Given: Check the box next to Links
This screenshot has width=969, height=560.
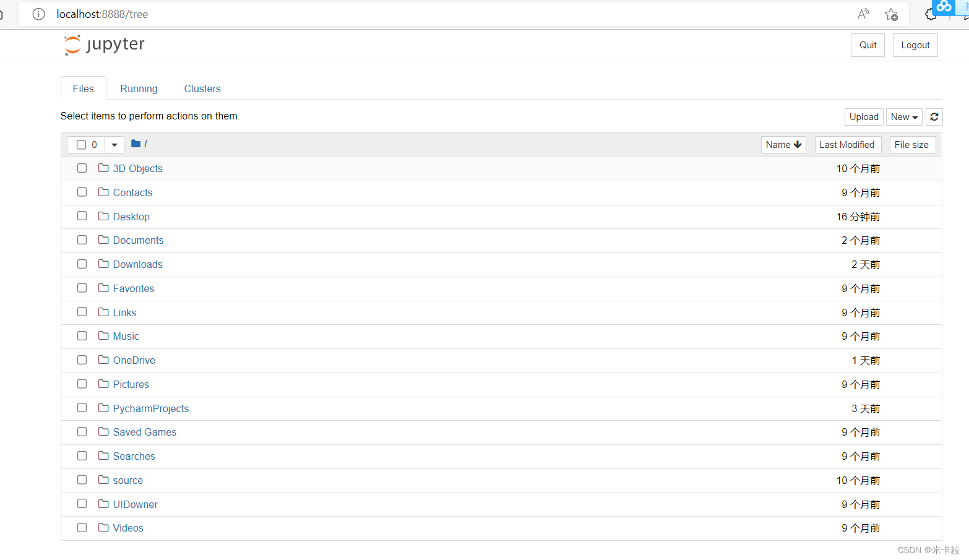Looking at the screenshot, I should [x=82, y=312].
